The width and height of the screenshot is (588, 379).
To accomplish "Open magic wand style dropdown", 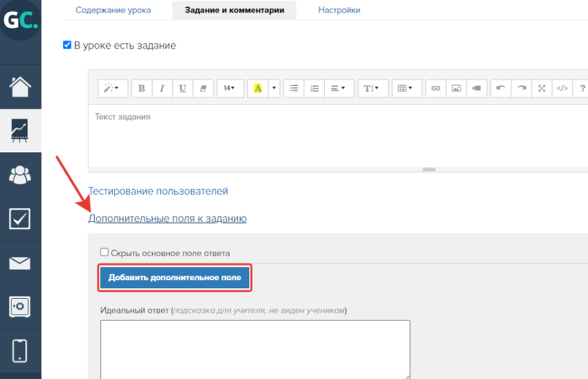I will point(113,89).
